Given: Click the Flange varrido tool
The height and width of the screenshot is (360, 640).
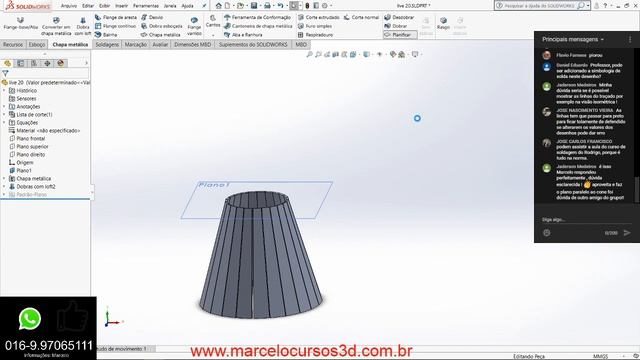Looking at the screenshot, I should coord(194,26).
